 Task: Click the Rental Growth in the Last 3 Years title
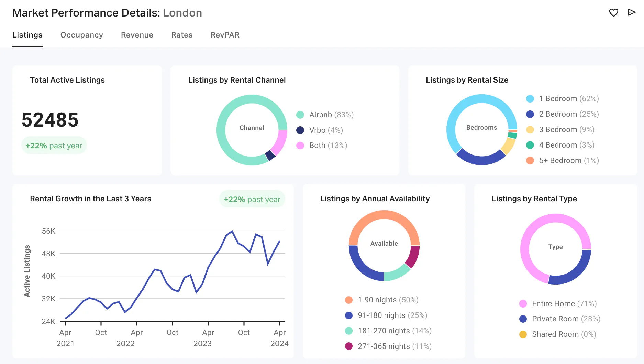point(91,199)
